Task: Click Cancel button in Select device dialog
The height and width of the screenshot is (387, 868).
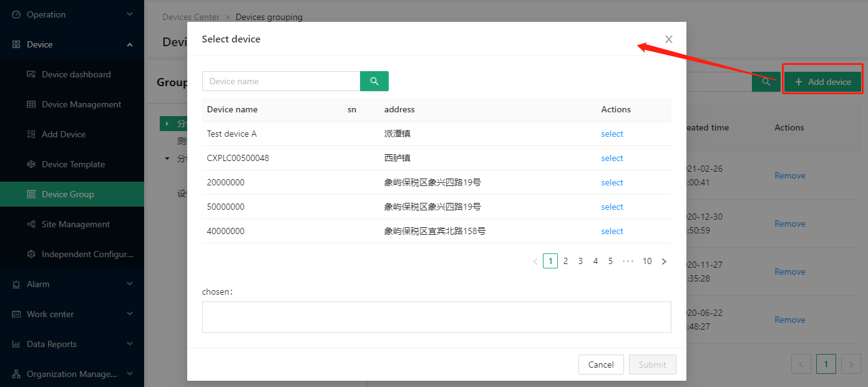Action: pos(601,365)
